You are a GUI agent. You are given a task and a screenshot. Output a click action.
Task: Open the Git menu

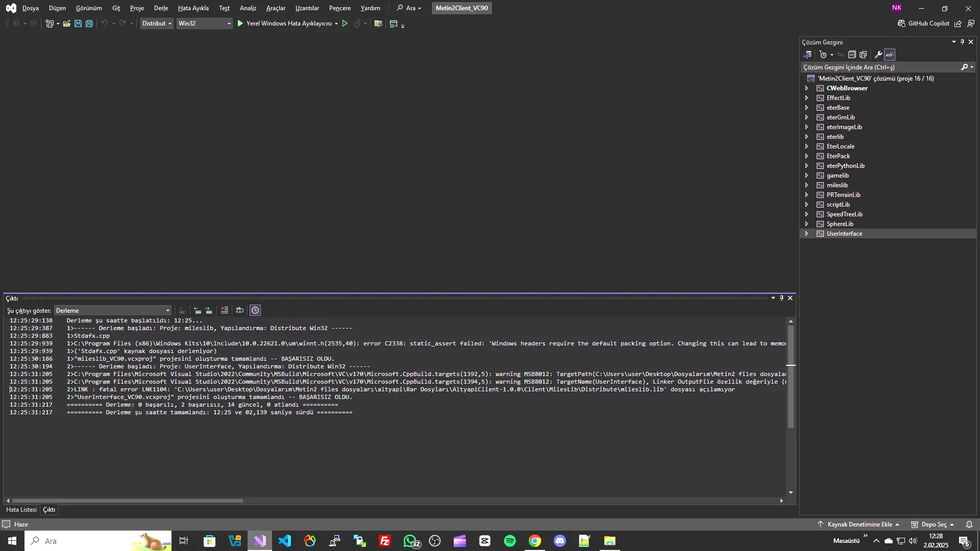click(116, 8)
